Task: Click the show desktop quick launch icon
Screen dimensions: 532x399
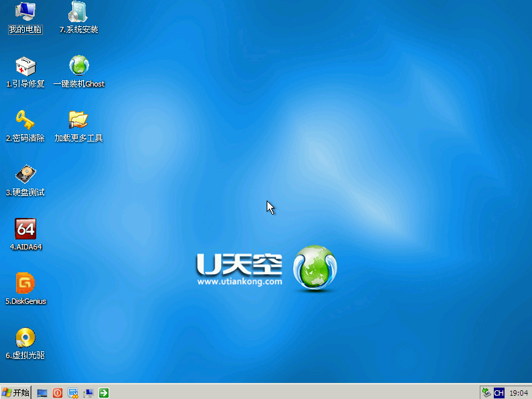Action: click(x=42, y=393)
